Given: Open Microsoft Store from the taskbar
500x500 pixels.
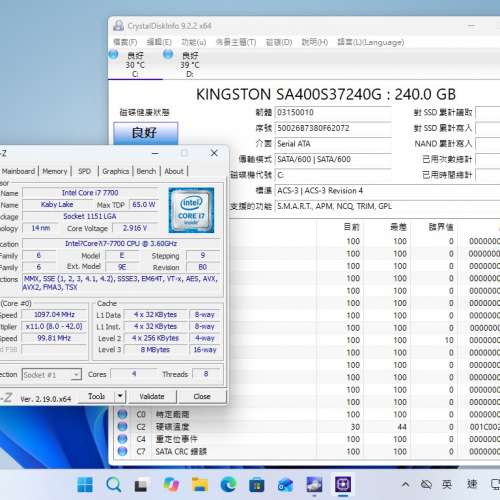Looking at the screenshot, I should click(x=257, y=484).
